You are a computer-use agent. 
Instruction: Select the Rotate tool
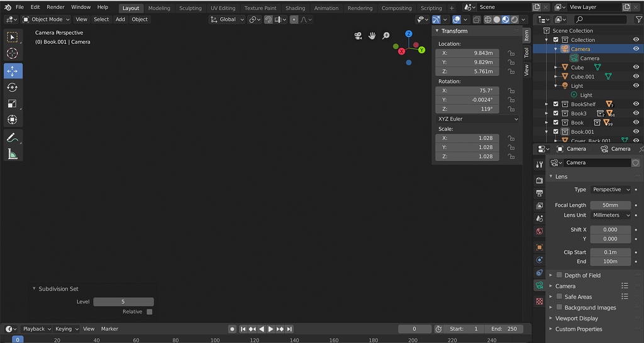coord(13,87)
